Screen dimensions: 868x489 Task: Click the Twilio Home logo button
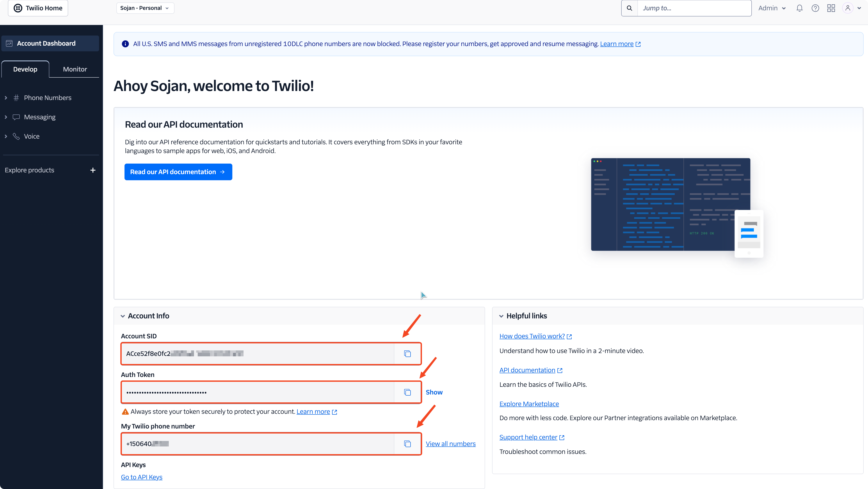pos(38,8)
